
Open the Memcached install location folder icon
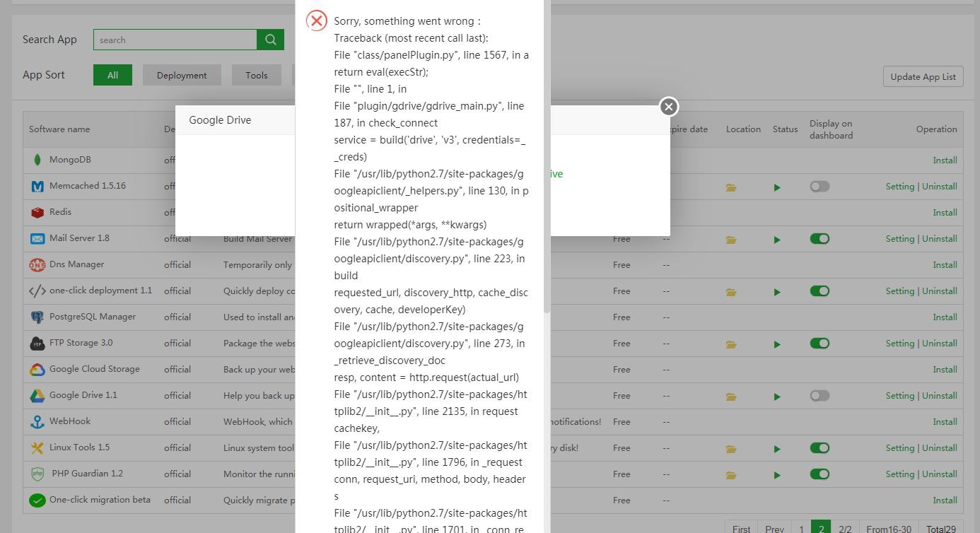click(730, 187)
